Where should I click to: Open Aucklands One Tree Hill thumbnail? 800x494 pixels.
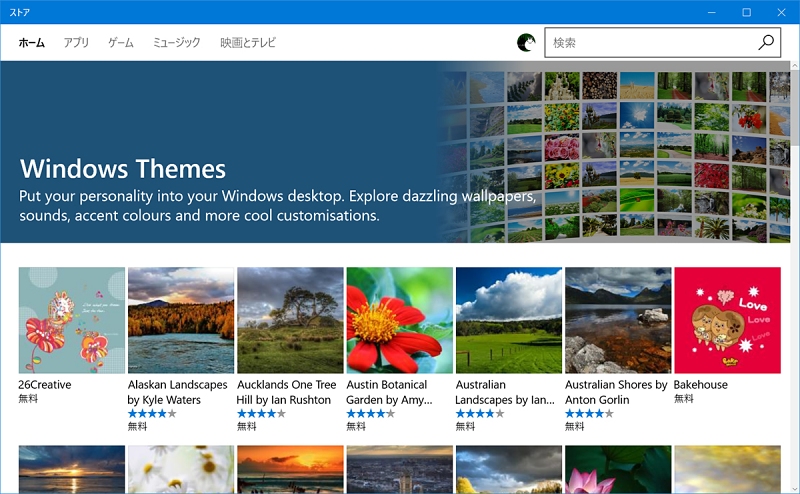pyautogui.click(x=290, y=320)
